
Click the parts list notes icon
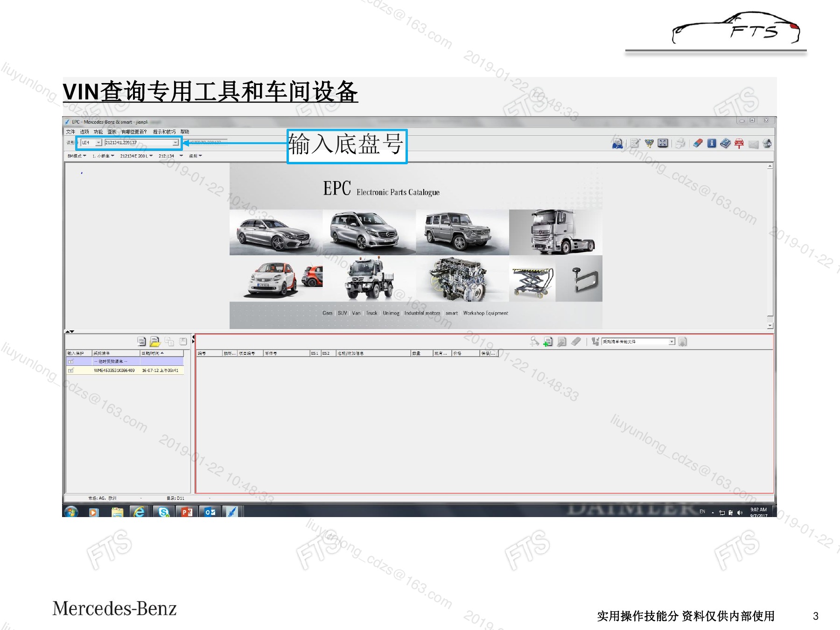(562, 342)
